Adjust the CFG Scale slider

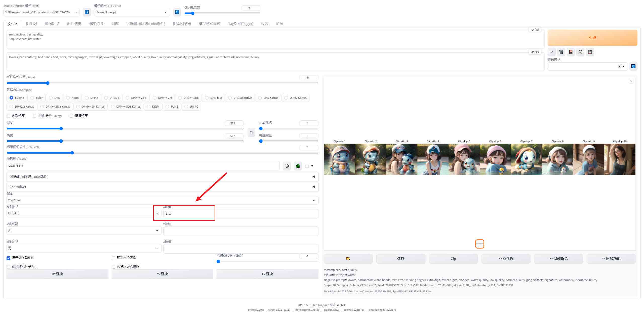(162, 153)
